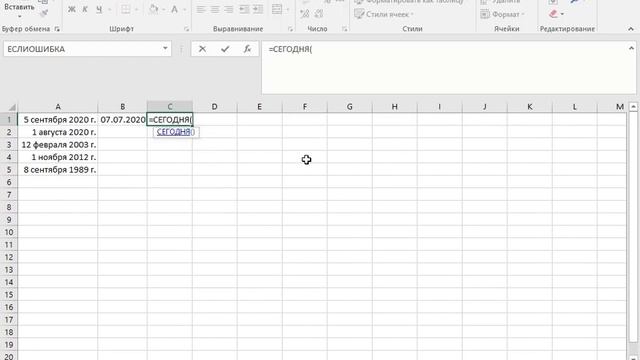Open Шрифт group dialog launcher
Viewport: 640px width, 360px height.
pyautogui.click(x=187, y=29)
